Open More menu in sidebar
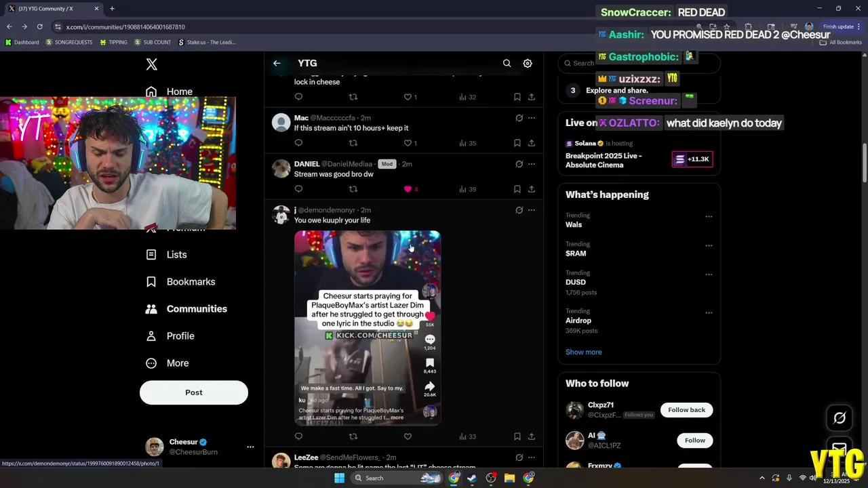868x488 pixels. 167,363
